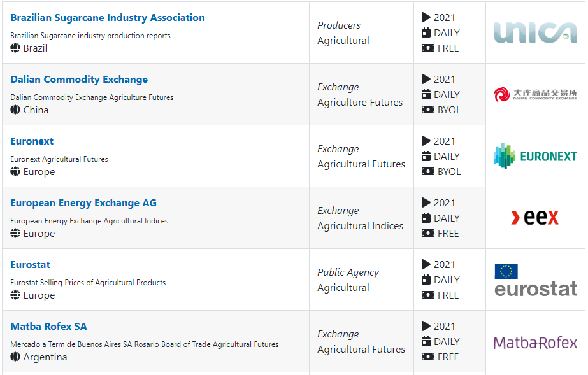588x375 pixels.
Task: Open the Matba Rofex SA link
Action: 49,327
